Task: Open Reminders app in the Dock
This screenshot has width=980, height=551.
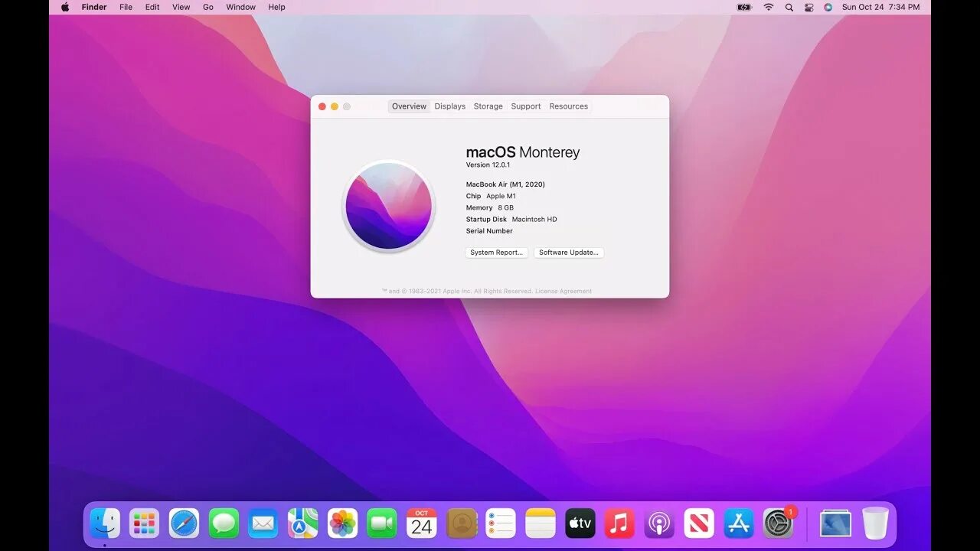Action: [x=501, y=523]
